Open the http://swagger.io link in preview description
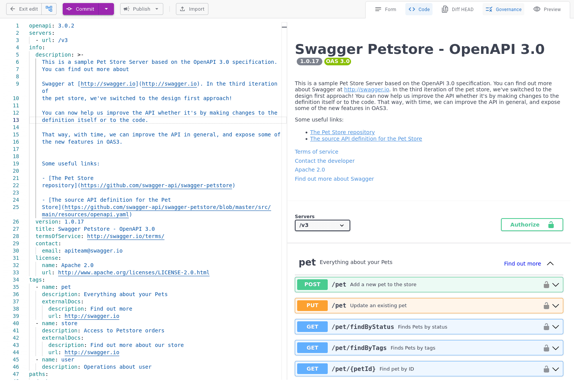Screen dimensions: 574x392 click(366, 90)
